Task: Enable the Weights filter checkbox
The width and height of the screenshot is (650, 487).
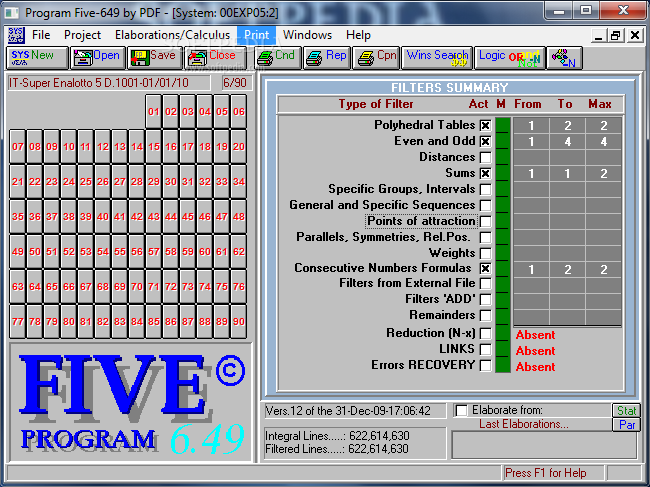Action: click(x=485, y=253)
